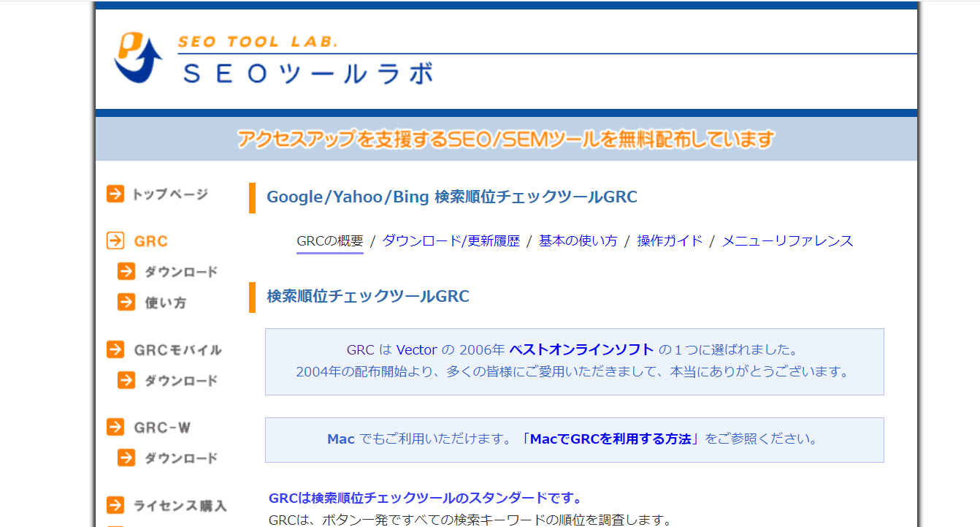Click the 検索順位チェックツールGRC subheading
Screen dimensions: 980x527
click(368, 297)
